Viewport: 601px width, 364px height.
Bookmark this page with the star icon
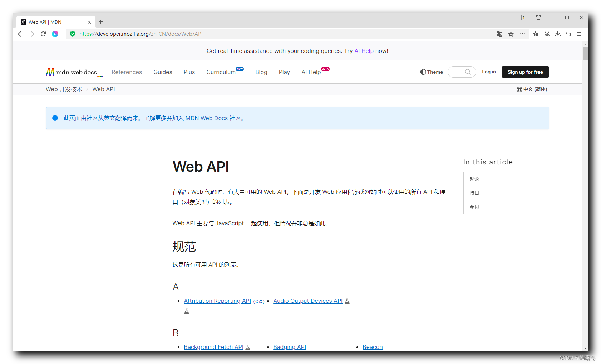pyautogui.click(x=511, y=34)
